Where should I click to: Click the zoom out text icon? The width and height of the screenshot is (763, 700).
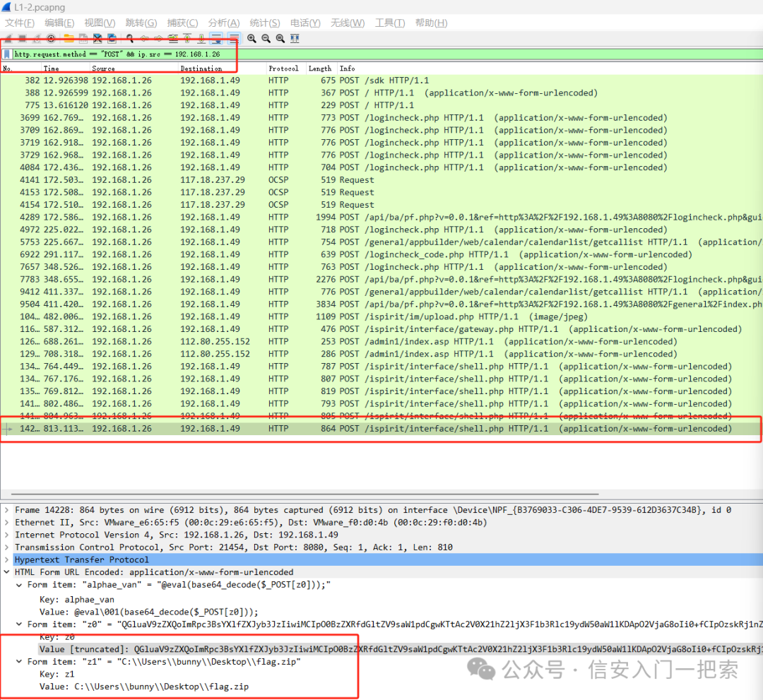pyautogui.click(x=266, y=38)
